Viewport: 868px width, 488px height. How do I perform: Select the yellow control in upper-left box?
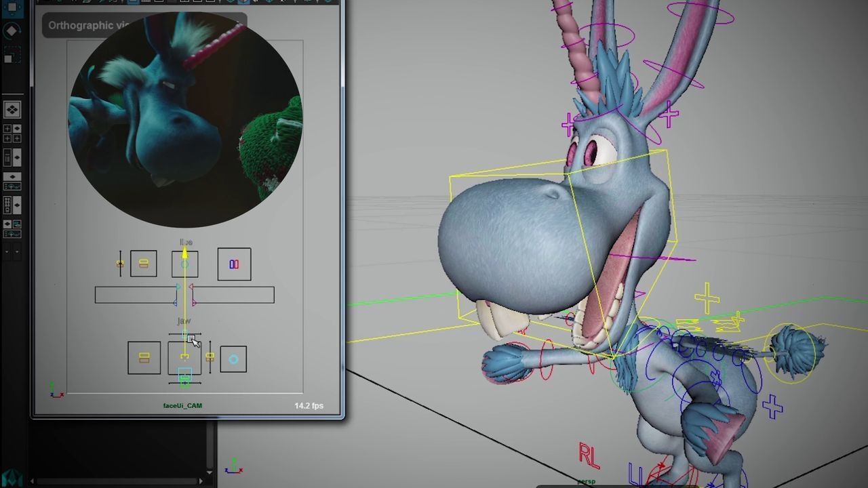pyautogui.click(x=144, y=264)
